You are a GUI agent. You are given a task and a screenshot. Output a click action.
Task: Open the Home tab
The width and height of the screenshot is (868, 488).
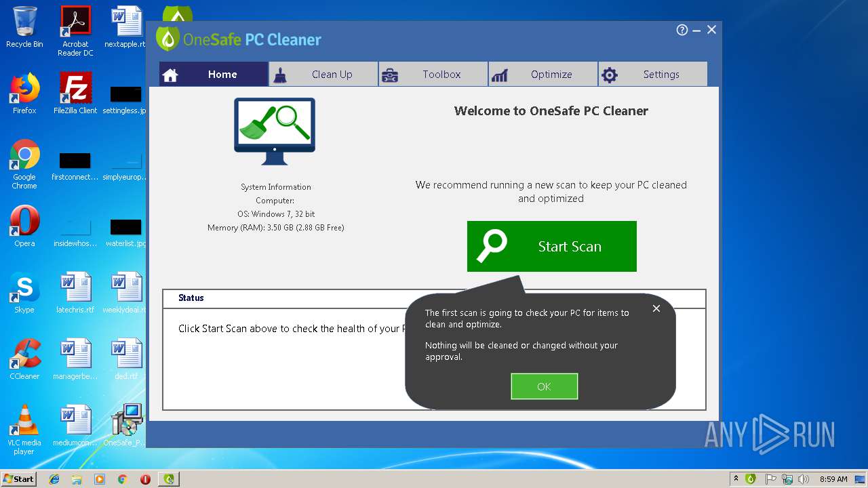point(214,75)
